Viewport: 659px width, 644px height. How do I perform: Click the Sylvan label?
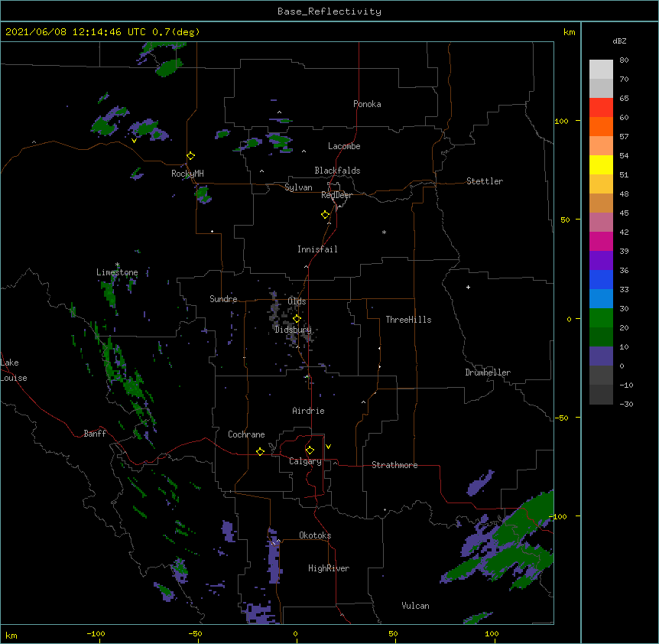pos(298,187)
